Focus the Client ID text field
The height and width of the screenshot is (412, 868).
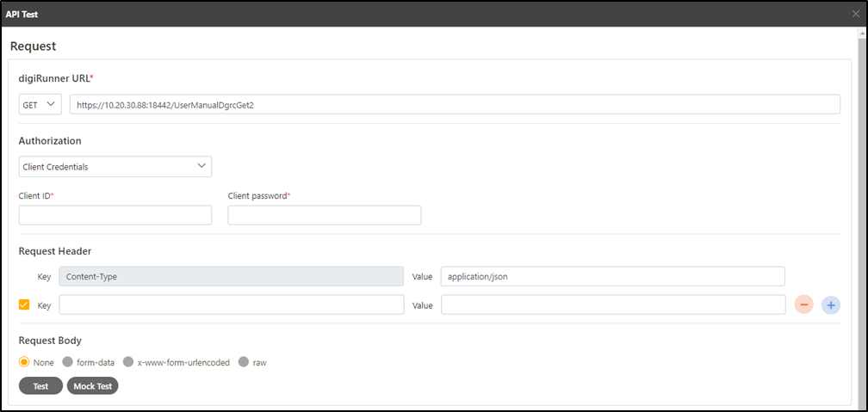pyautogui.click(x=115, y=215)
